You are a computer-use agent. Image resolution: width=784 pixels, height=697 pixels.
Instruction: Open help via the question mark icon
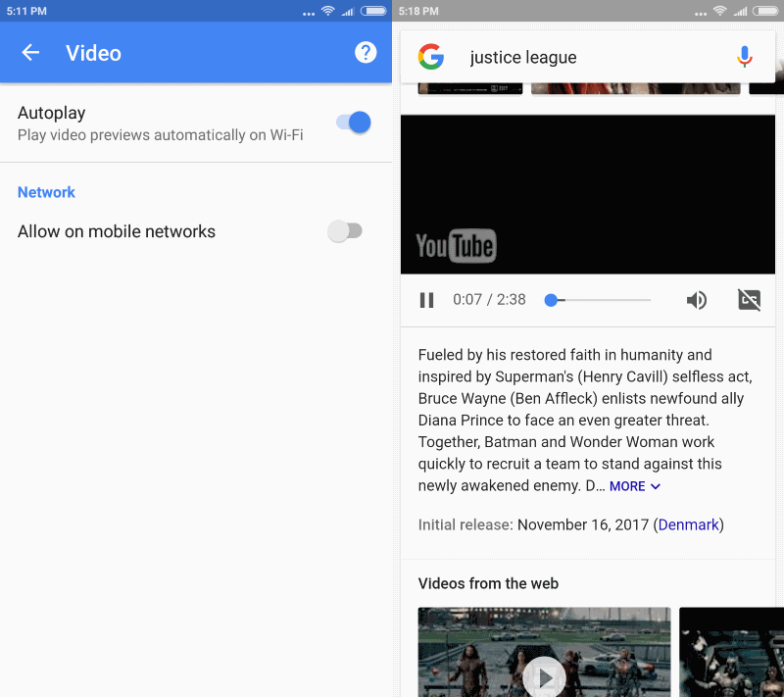366,53
